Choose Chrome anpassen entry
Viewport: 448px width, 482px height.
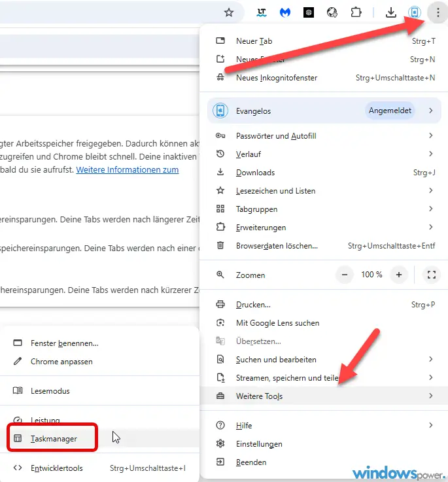[x=99, y=362]
